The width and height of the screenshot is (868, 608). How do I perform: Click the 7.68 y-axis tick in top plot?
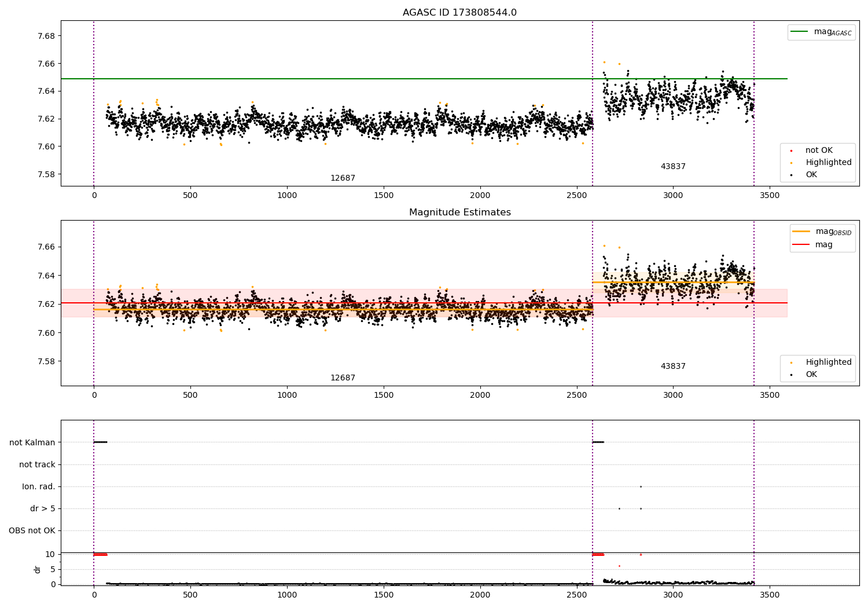(46, 36)
